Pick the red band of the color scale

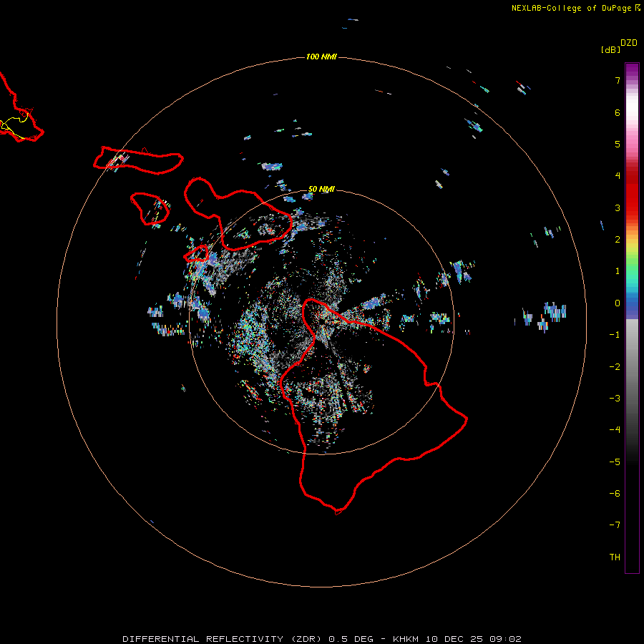pos(632,193)
